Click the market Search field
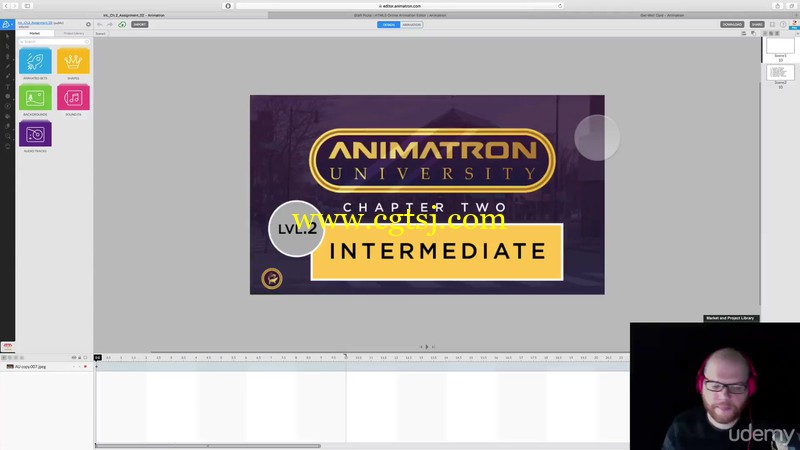 [x=54, y=41]
